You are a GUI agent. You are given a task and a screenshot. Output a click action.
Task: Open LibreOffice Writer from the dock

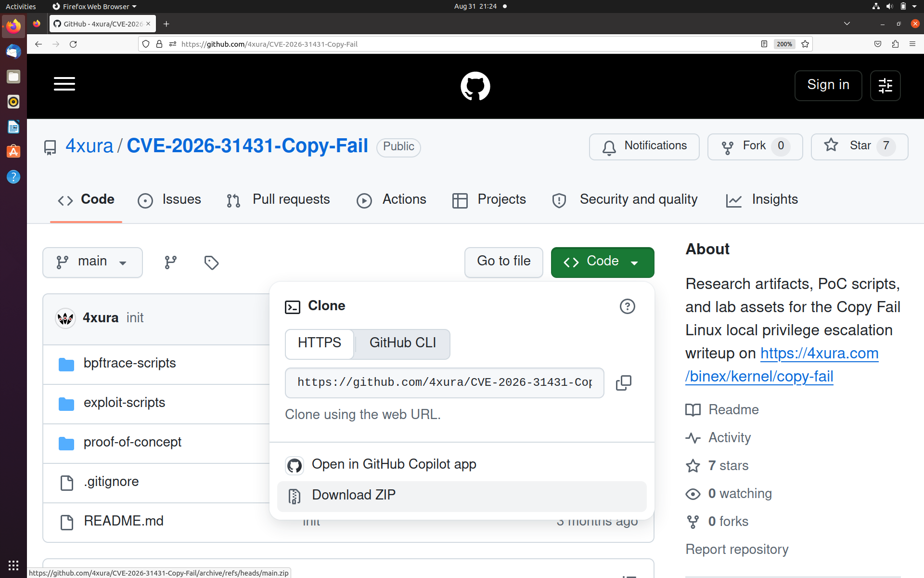(13, 127)
